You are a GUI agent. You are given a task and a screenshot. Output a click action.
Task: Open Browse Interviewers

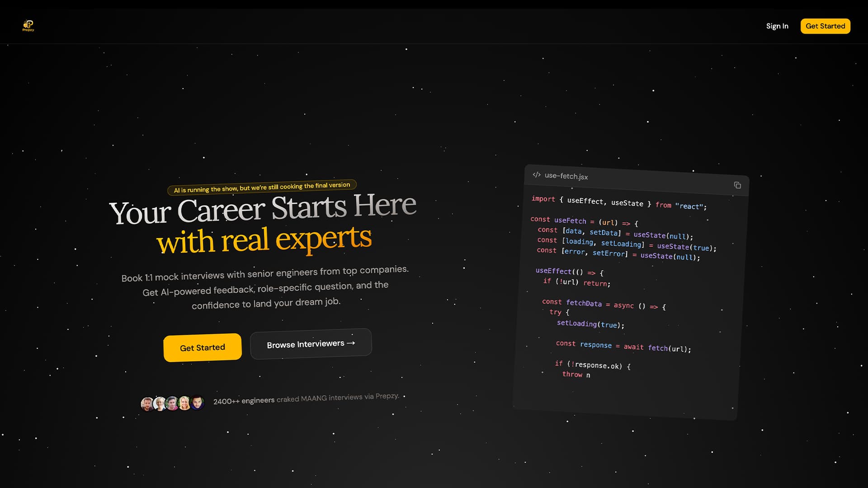pyautogui.click(x=311, y=344)
